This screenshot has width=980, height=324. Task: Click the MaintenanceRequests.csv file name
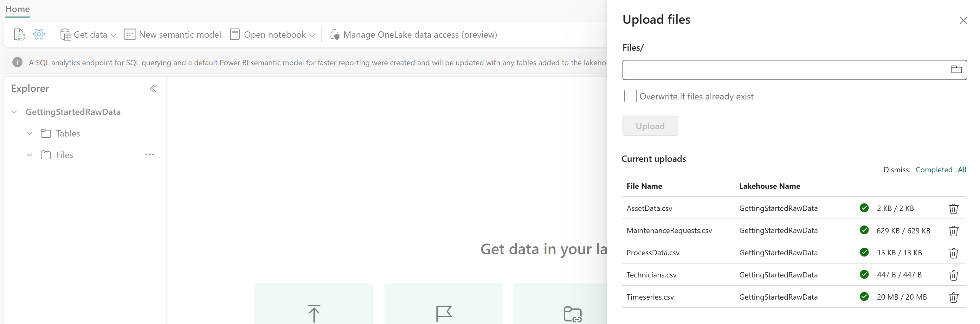point(669,231)
